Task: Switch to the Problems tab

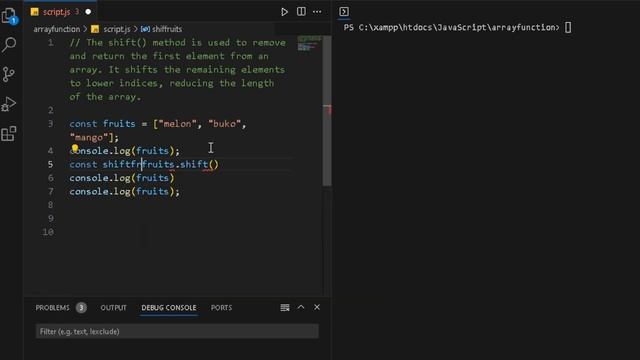Action: (52, 308)
